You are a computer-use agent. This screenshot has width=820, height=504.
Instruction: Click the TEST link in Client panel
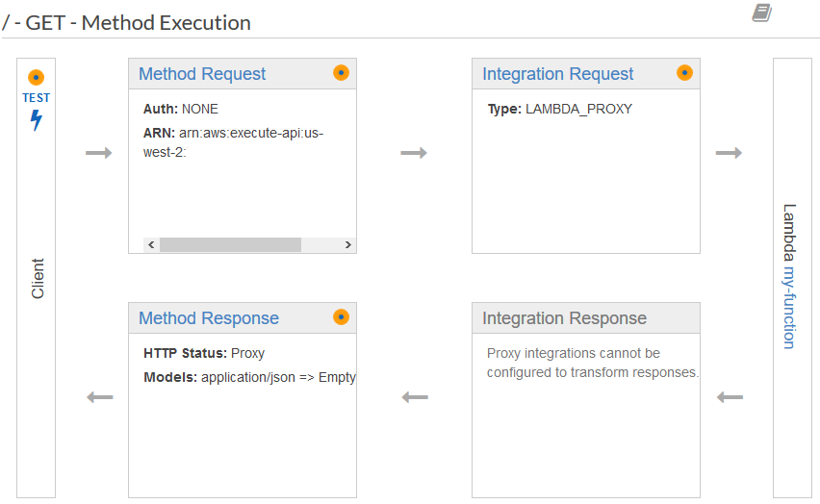(x=37, y=98)
